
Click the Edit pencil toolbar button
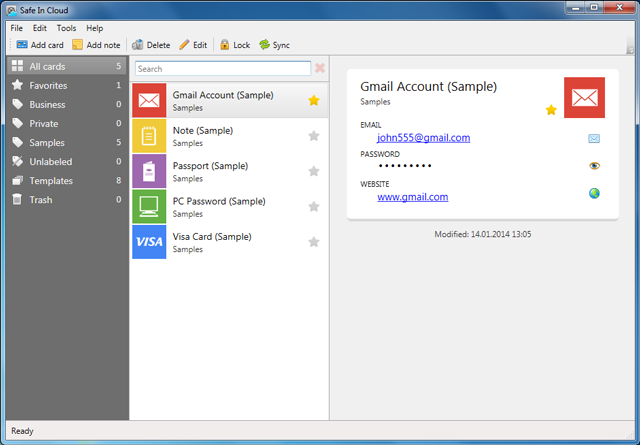(193, 45)
